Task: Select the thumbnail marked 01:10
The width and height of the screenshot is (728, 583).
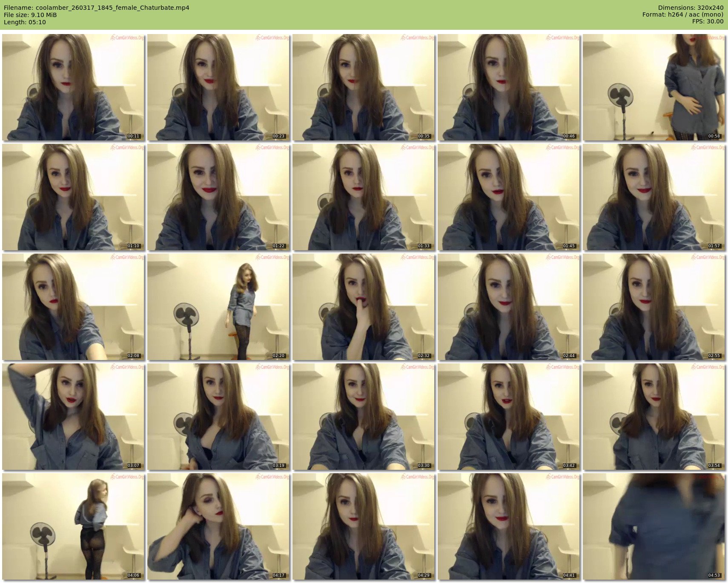Action: [x=73, y=197]
